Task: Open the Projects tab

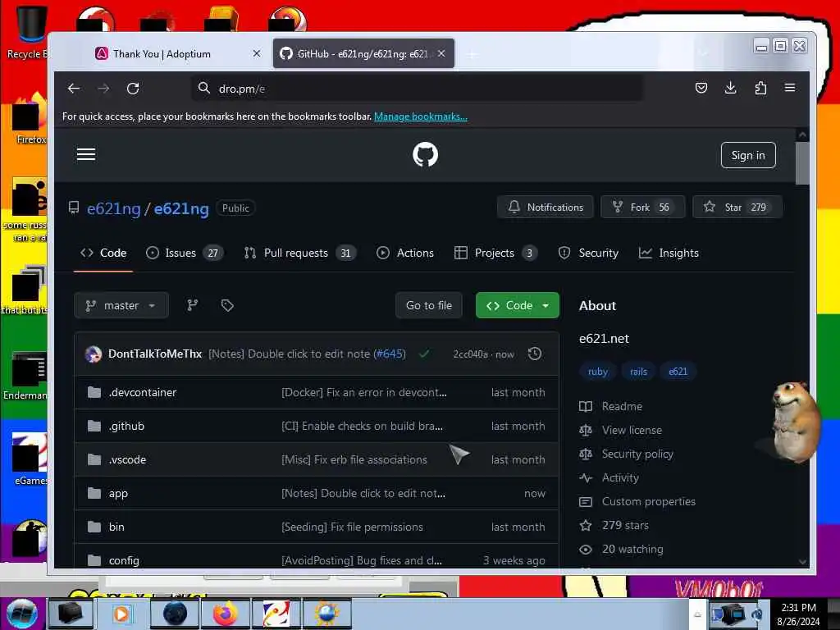Action: coord(496,253)
